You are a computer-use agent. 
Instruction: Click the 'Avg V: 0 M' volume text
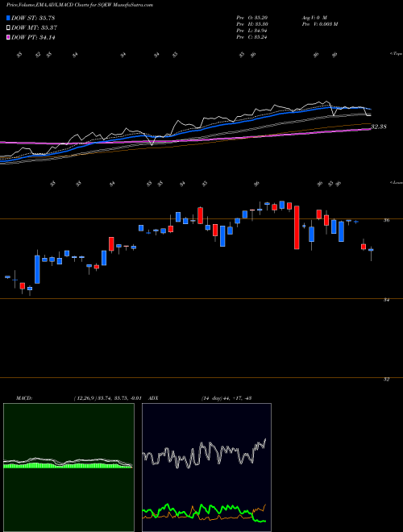coord(314,17)
